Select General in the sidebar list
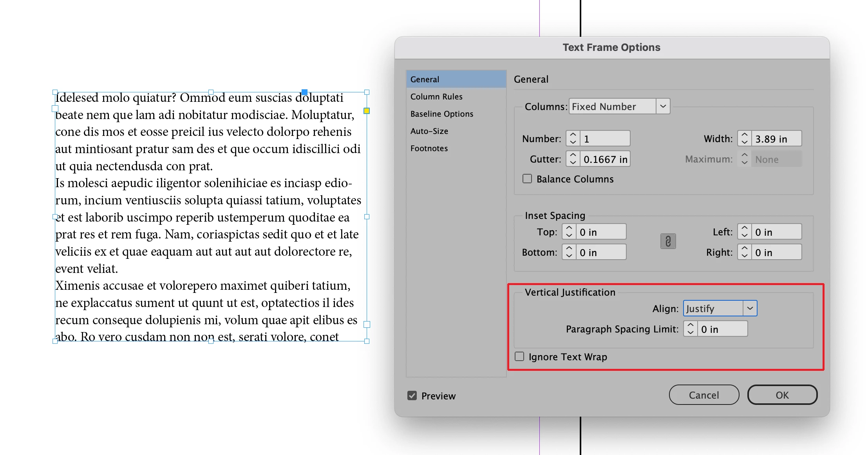 (456, 79)
